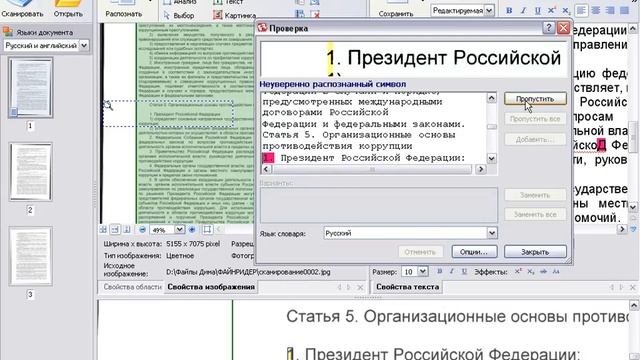640x360 pixels.
Task: Align text left in top toolbar
Action: click(581, 11)
